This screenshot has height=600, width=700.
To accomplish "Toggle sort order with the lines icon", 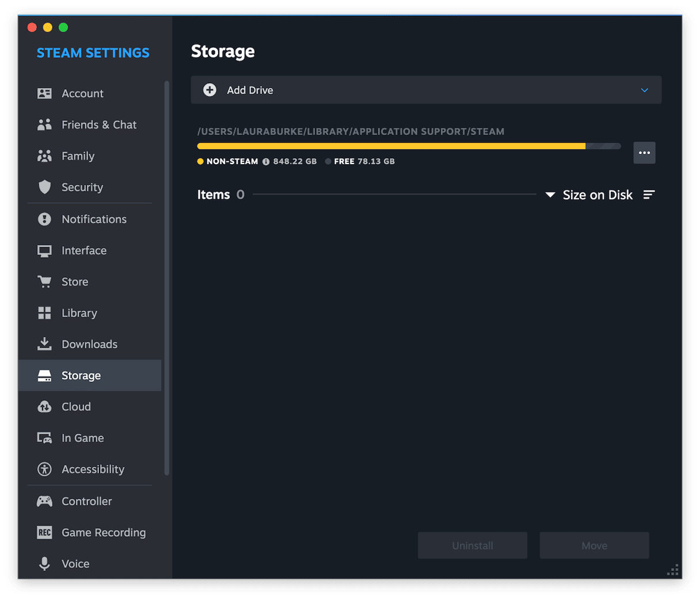I will pyautogui.click(x=649, y=195).
